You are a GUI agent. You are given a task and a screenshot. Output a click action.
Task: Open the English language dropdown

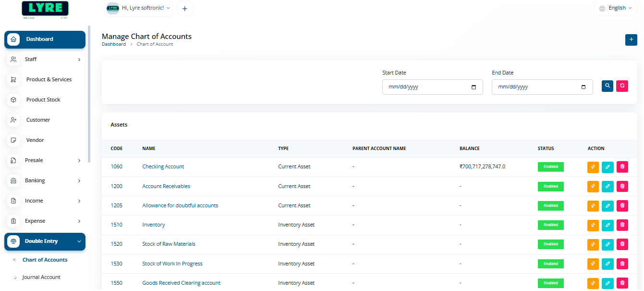pos(616,8)
